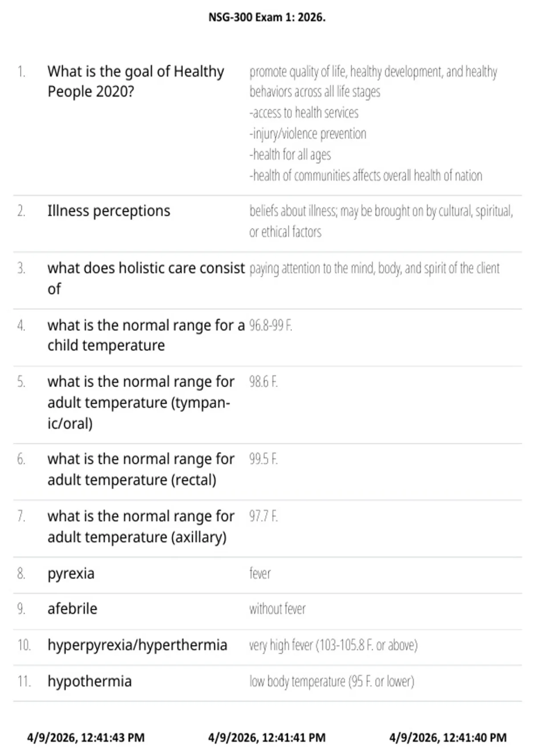Click the term Illness perceptions

(109, 211)
